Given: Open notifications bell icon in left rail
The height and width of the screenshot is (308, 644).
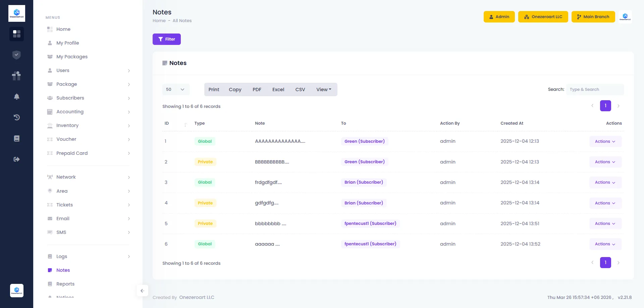Looking at the screenshot, I should click(x=16, y=97).
